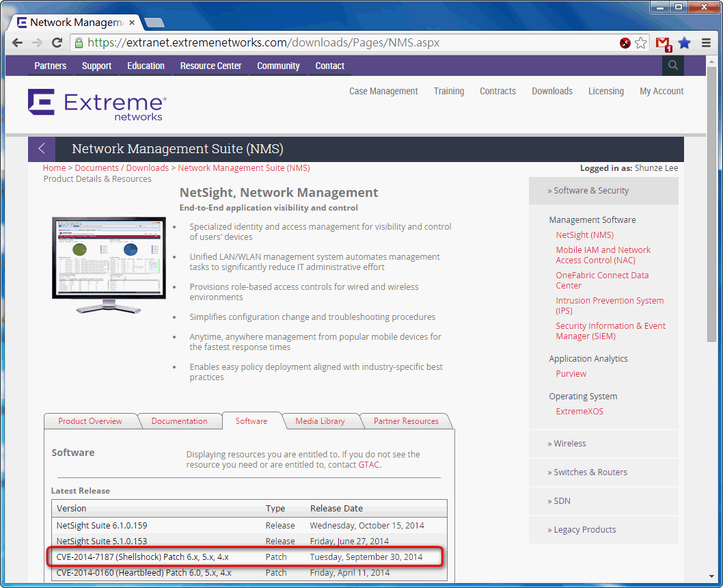723x588 pixels.
Task: Select CVE-2014-0160 (Heartbleed) Patch row
Action: pos(249,572)
